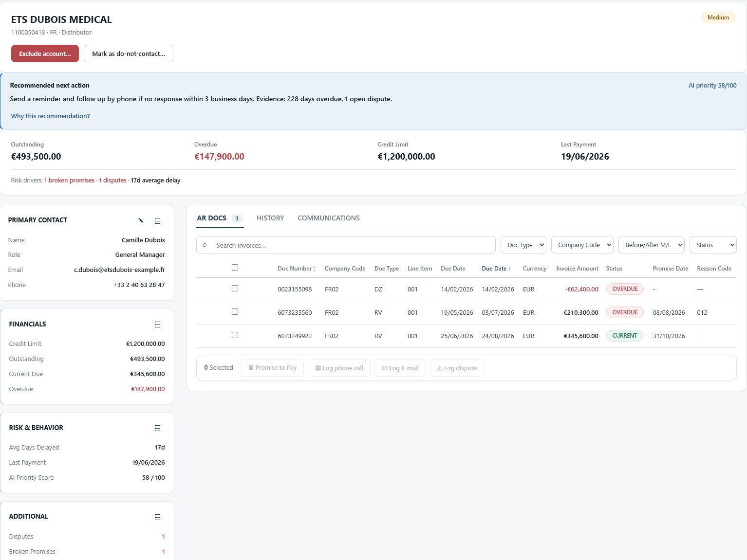Click the Promise to Pay button
Viewport: 747px width, 560px height.
click(x=273, y=368)
